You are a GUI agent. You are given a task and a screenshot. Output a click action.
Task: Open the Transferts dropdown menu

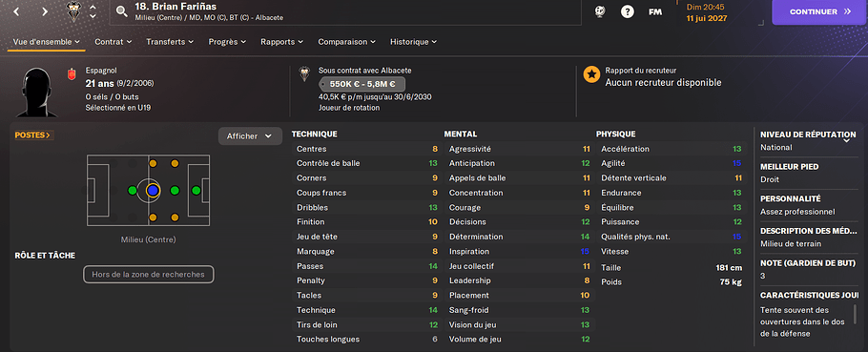coord(170,42)
